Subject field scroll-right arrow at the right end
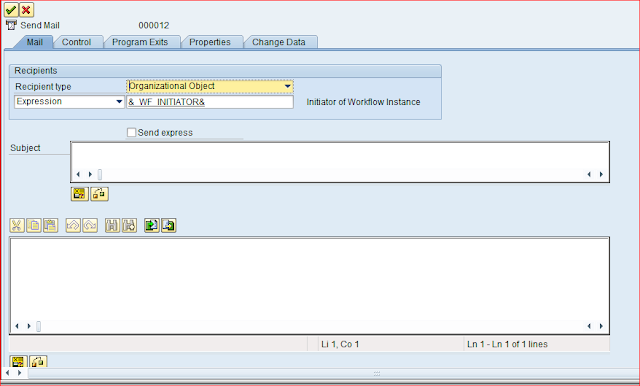640x386 pixels. (601, 175)
